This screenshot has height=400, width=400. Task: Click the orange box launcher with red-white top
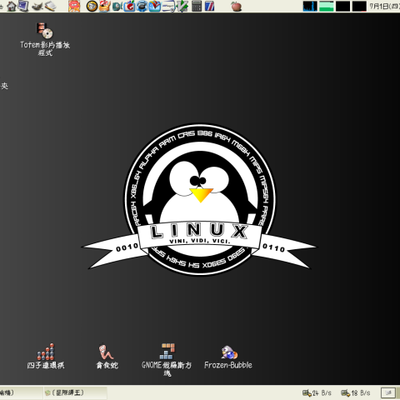pyautogui.click(x=105, y=6)
